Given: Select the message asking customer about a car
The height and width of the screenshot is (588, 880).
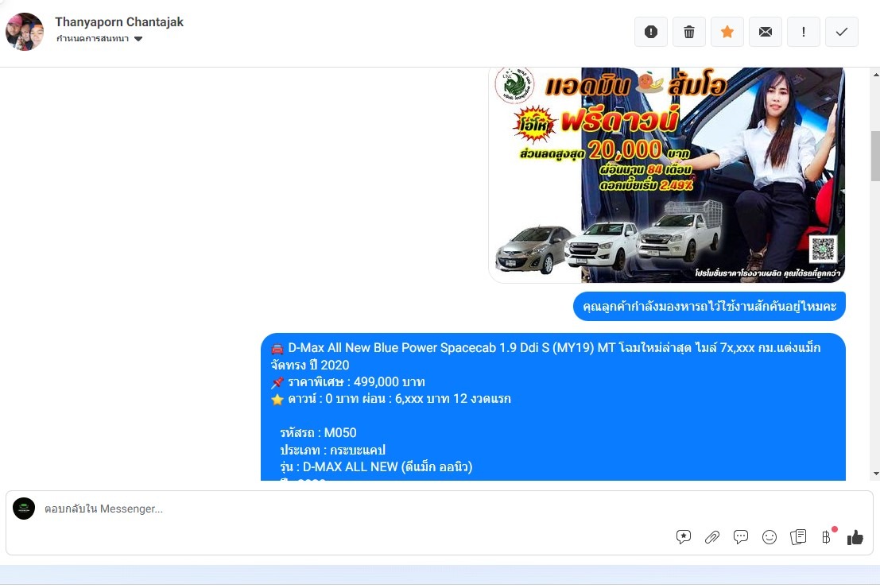Looking at the screenshot, I should click(x=709, y=307).
